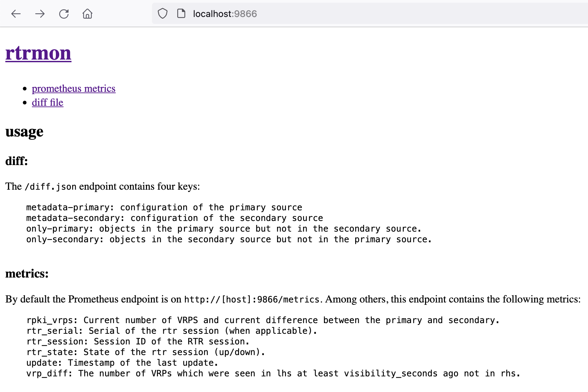Go to home screen with house icon

[87, 14]
